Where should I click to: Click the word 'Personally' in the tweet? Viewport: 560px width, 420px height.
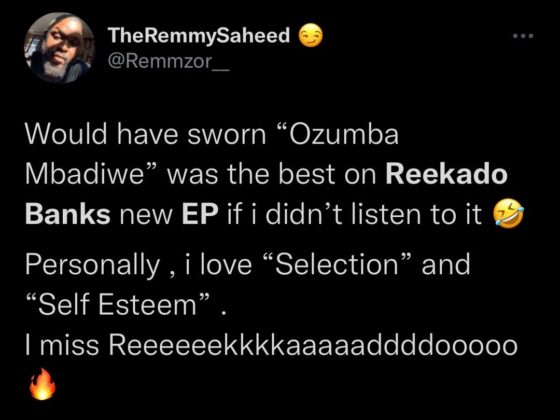pyautogui.click(x=92, y=266)
